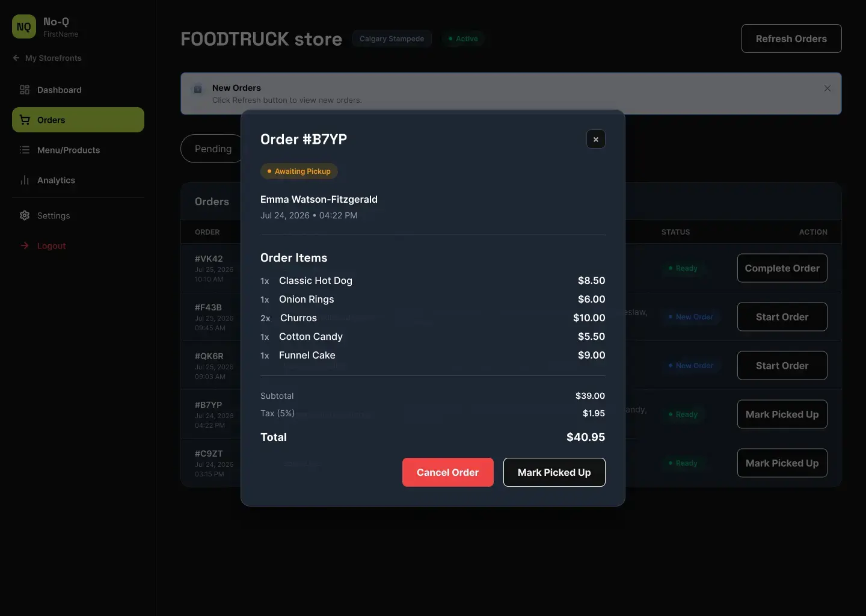This screenshot has width=866, height=616.
Task: Click the Menu/Products list icon
Action: point(25,150)
